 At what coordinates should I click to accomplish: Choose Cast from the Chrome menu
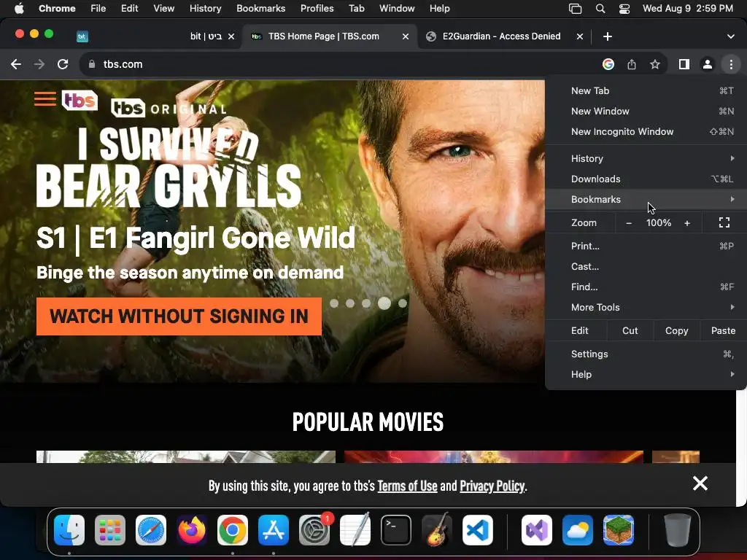pyautogui.click(x=645, y=267)
